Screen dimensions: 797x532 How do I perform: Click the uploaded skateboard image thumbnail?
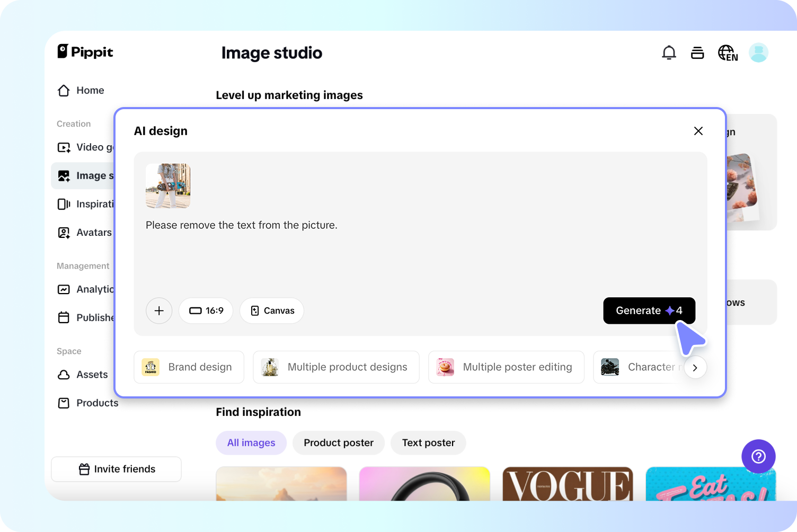tap(167, 185)
